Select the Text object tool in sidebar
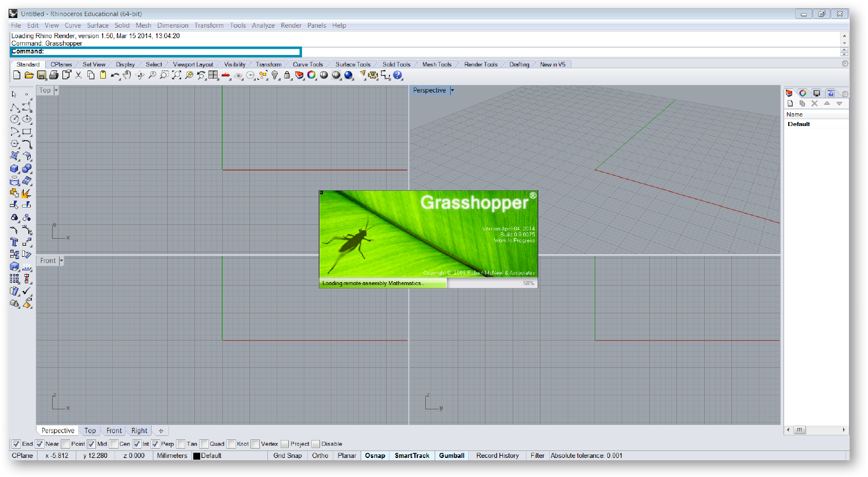Screen dimensions: 868x477 coord(14,242)
